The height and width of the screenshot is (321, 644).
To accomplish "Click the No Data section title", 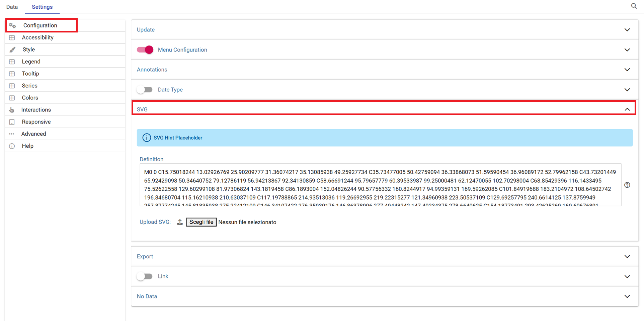I will point(147,296).
